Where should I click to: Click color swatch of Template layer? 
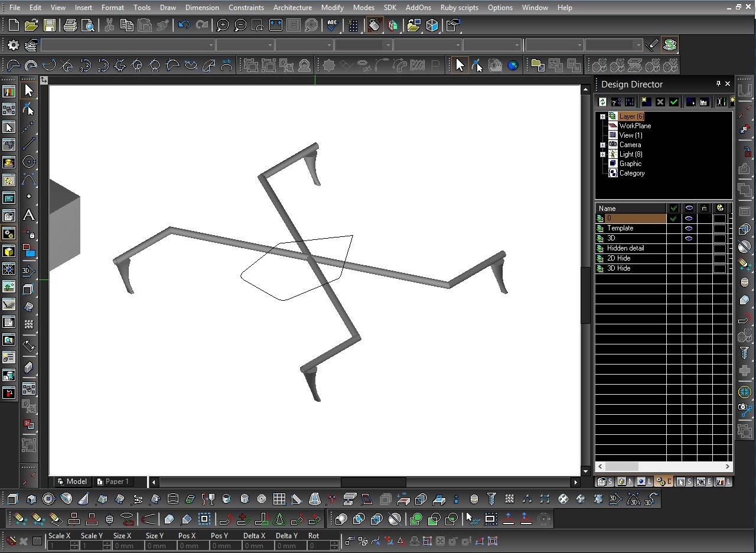(719, 228)
